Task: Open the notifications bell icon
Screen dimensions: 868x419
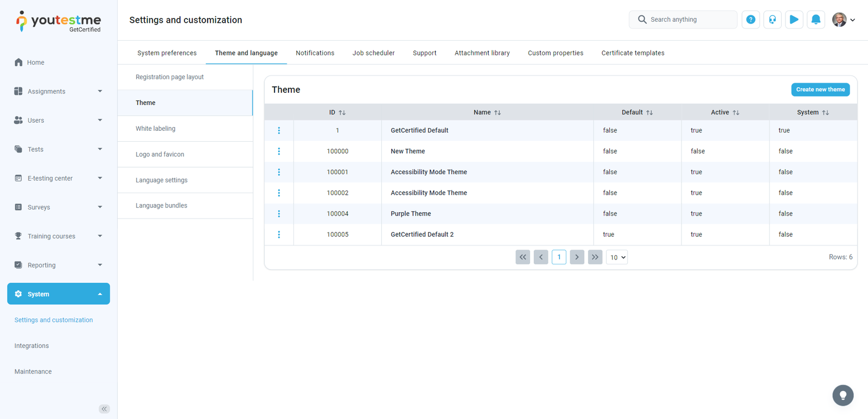Action: [815, 20]
